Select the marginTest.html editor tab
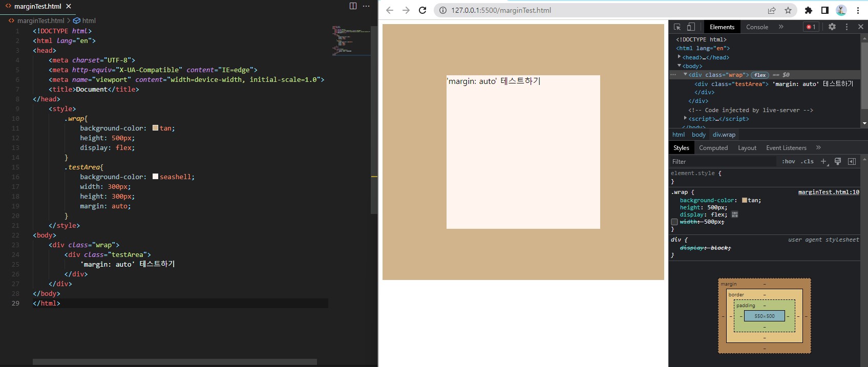The width and height of the screenshot is (868, 367). 37,6
